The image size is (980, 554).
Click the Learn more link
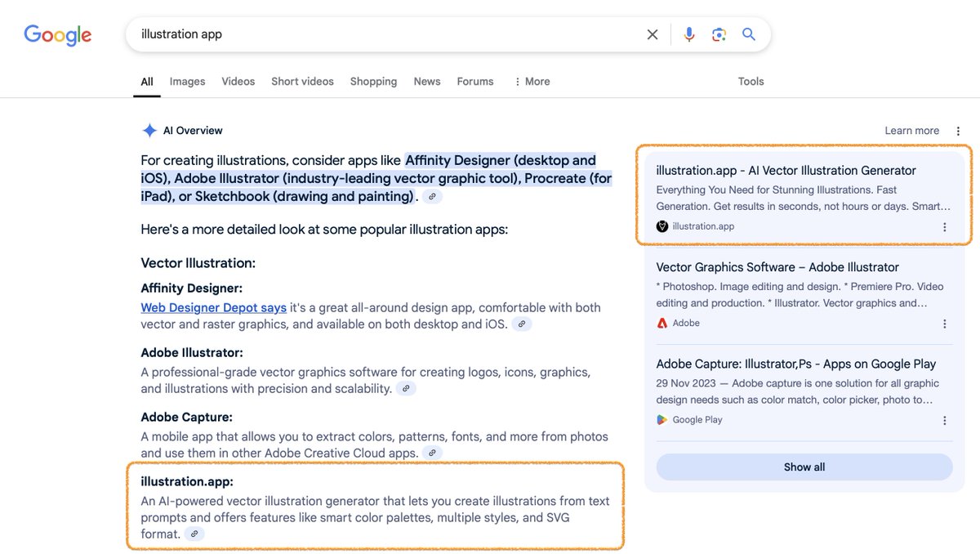pyautogui.click(x=911, y=131)
